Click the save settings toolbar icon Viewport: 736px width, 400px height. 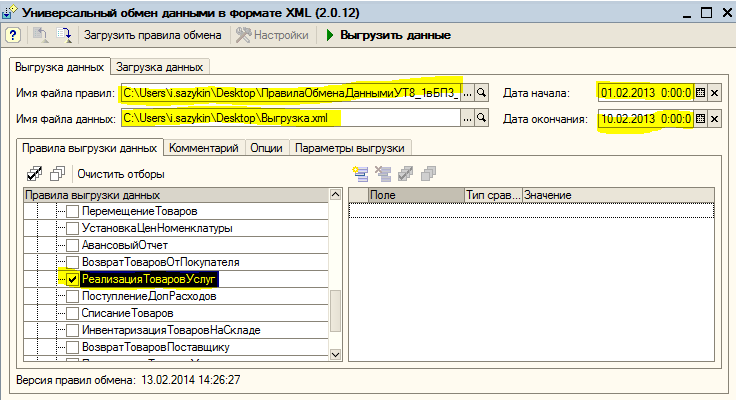click(63, 35)
